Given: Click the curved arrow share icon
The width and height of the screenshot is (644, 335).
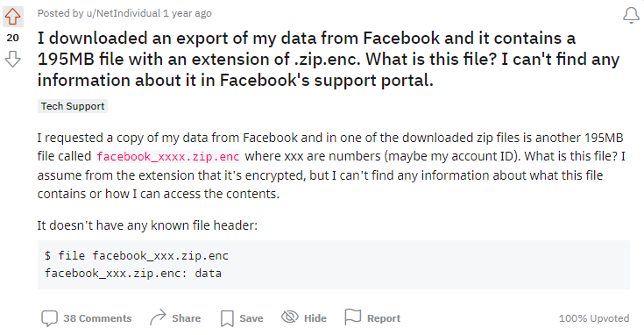Looking at the screenshot, I should [x=158, y=317].
